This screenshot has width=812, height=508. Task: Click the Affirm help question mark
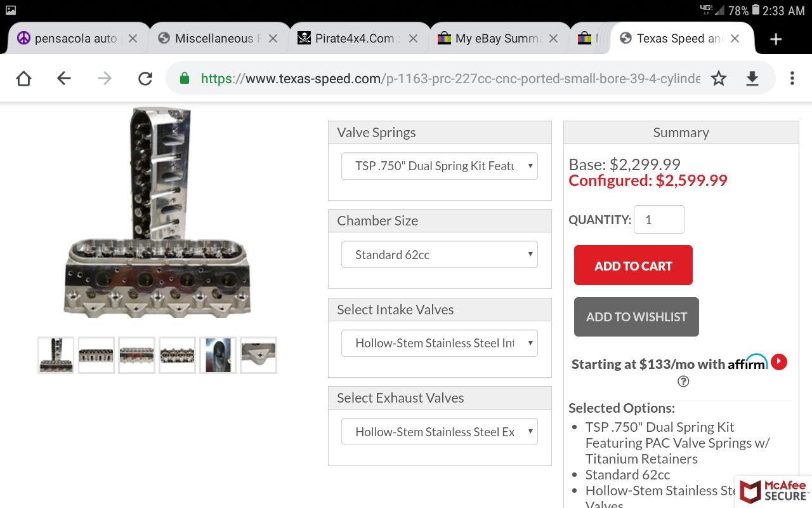coord(683,382)
